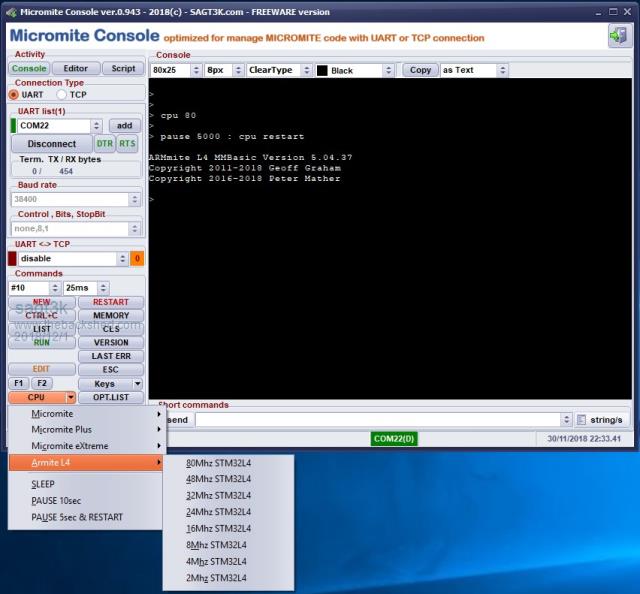The height and width of the screenshot is (594, 640).
Task: Click the orange 0 indicator beside disable
Action: click(137, 258)
